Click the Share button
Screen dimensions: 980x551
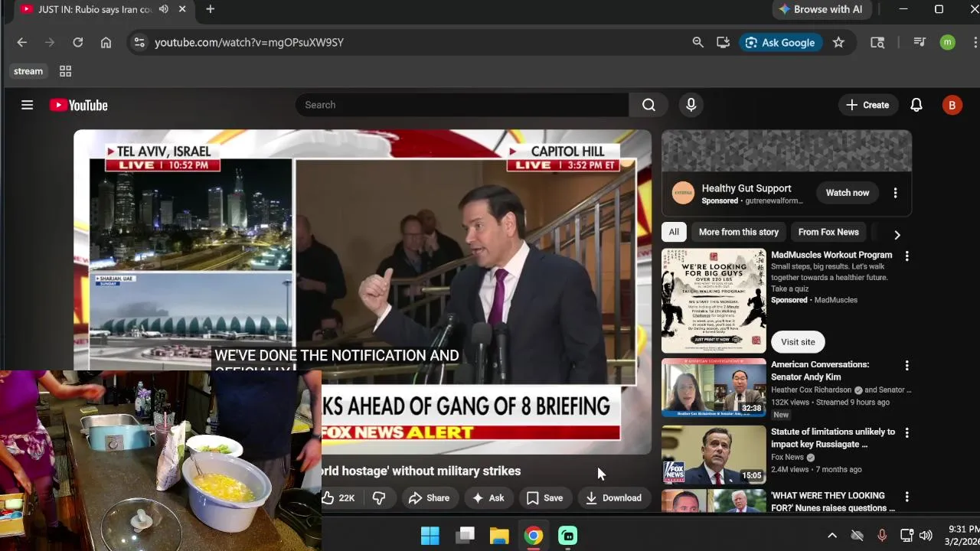click(429, 498)
